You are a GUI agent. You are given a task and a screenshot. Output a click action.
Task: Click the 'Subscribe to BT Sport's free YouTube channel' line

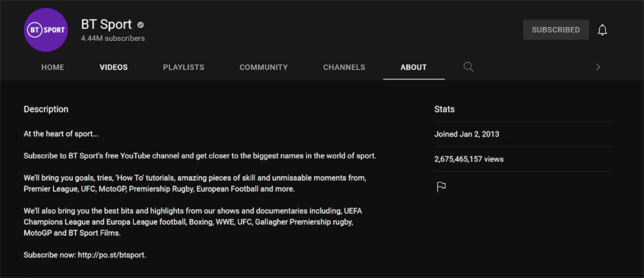(200, 156)
